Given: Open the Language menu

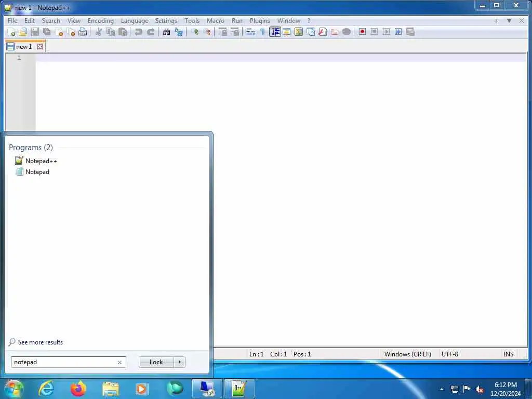Looking at the screenshot, I should pyautogui.click(x=135, y=21).
